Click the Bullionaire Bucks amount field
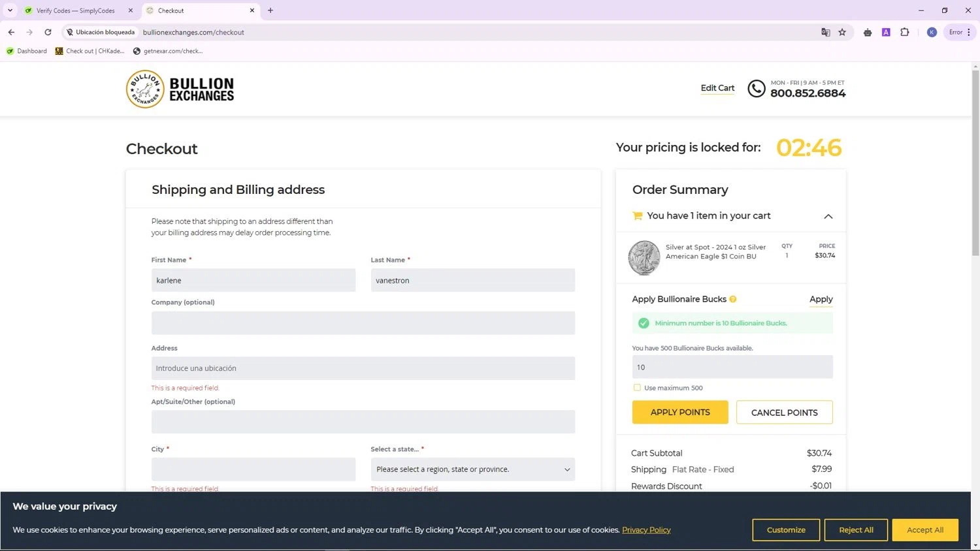This screenshot has width=980, height=551. [x=732, y=367]
